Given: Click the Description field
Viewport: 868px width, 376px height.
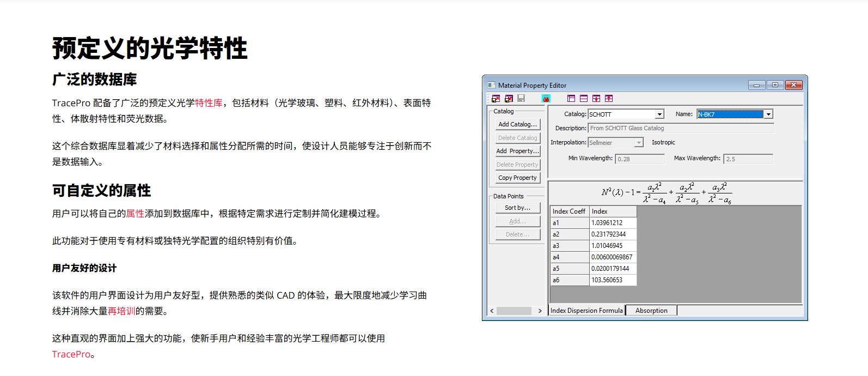Looking at the screenshot, I should pos(681,129).
